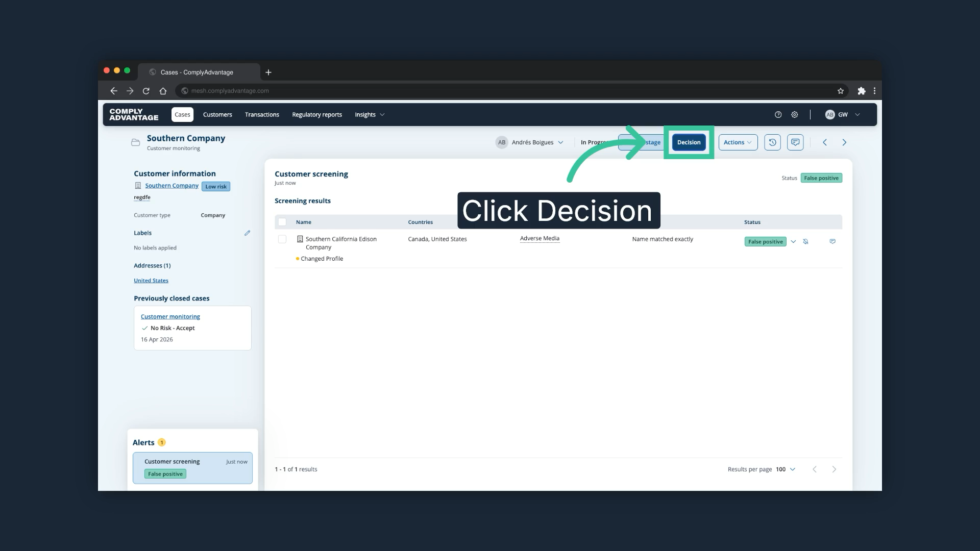Open the Andrés Boigues assignee dropdown
980x551 pixels.
[x=529, y=142]
